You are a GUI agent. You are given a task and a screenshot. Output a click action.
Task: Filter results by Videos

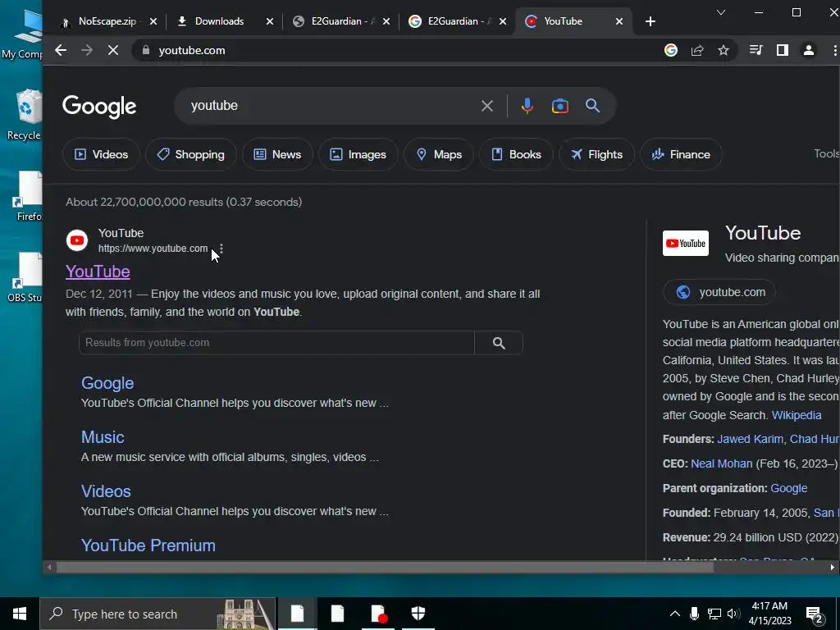pyautogui.click(x=101, y=154)
